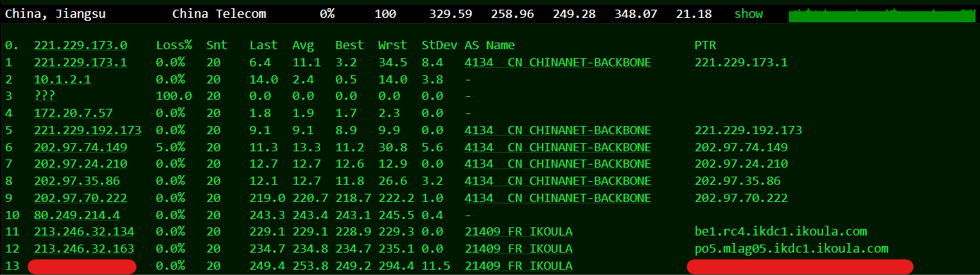Image resolution: width=980 pixels, height=275 pixels.
Task: Open IP link 221.229.173.0
Action: pos(81,45)
